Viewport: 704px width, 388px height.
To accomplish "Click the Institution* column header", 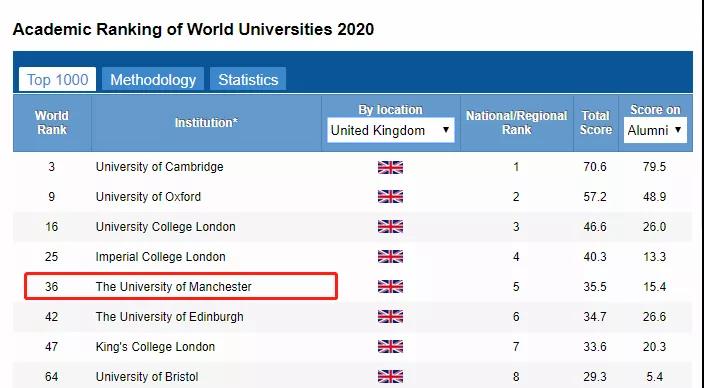I will click(206, 123).
